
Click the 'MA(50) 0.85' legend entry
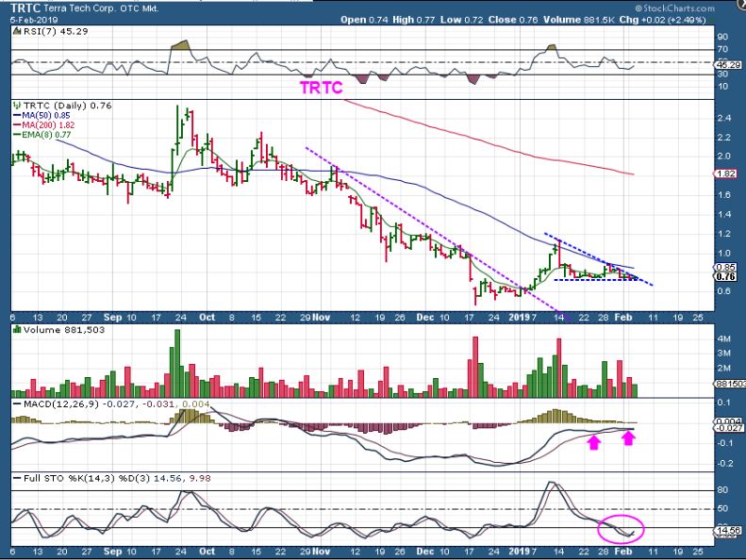pyautogui.click(x=45, y=116)
